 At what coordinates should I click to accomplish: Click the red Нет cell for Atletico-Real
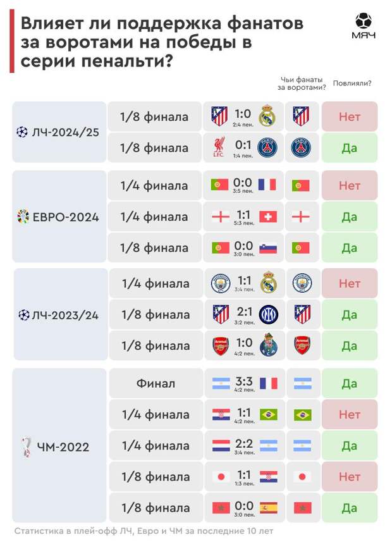(x=350, y=117)
